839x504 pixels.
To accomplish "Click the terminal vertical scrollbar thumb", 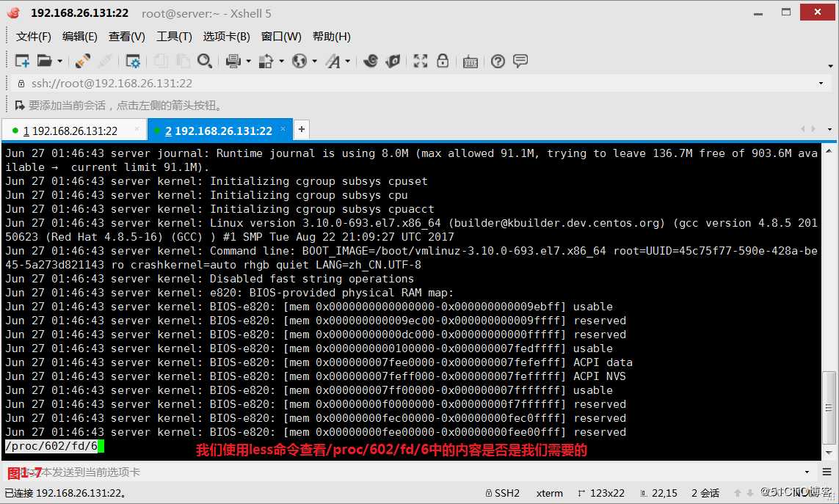I will [x=829, y=408].
